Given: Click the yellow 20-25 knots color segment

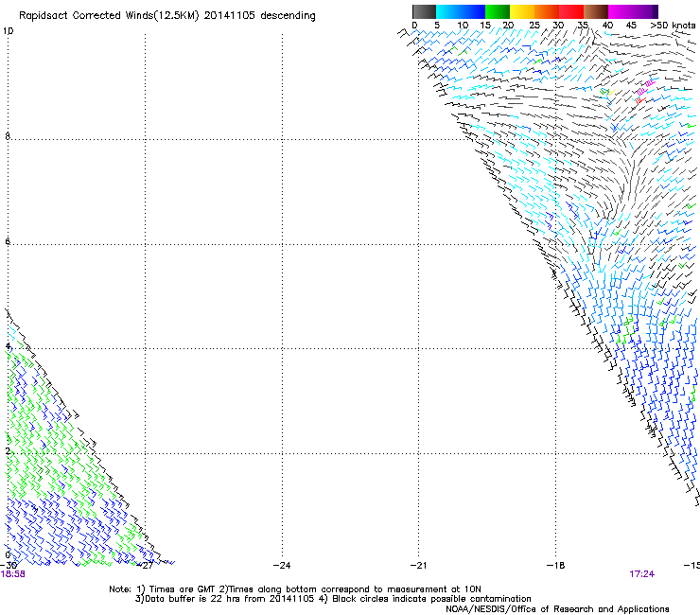Looking at the screenshot, I should pos(522,11).
